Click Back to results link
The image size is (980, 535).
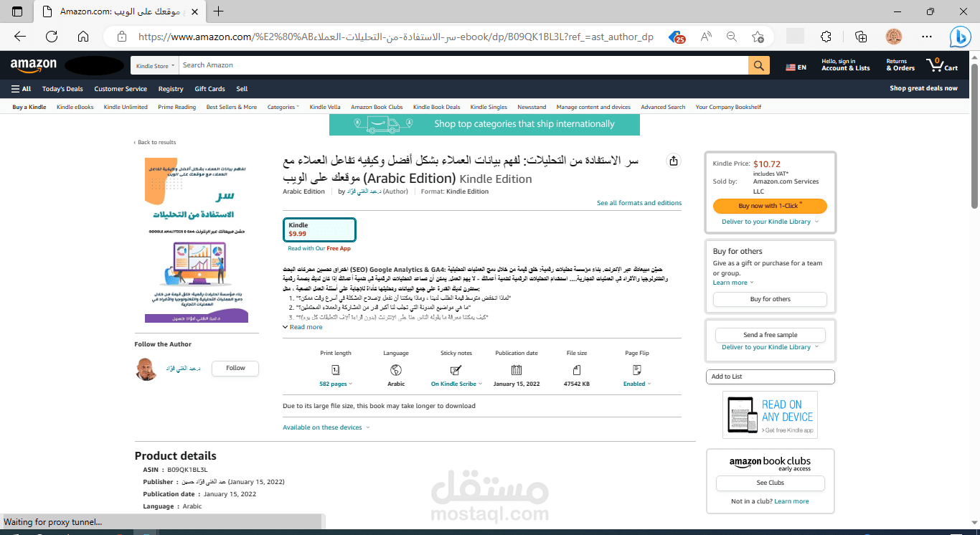click(155, 142)
